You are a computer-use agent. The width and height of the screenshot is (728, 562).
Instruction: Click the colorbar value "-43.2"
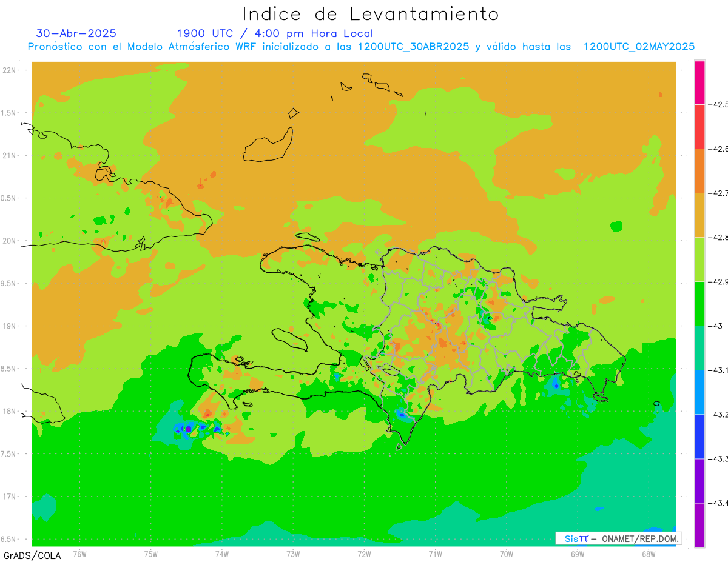click(x=719, y=415)
